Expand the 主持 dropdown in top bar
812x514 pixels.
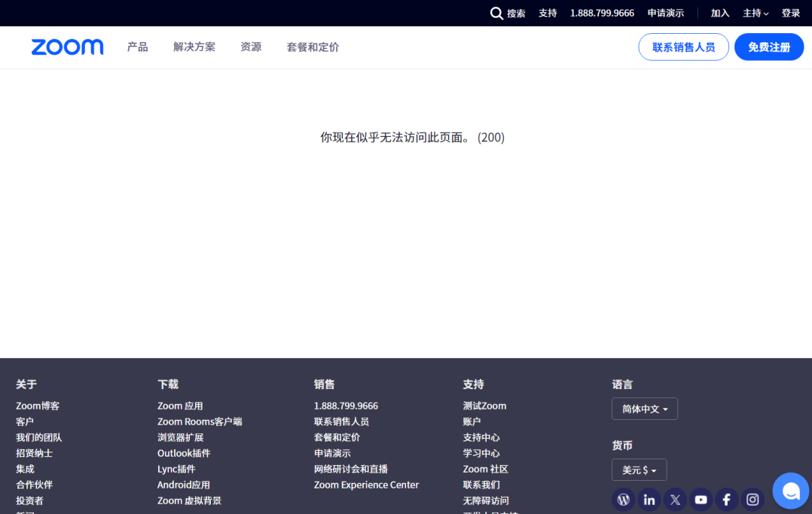tap(756, 13)
